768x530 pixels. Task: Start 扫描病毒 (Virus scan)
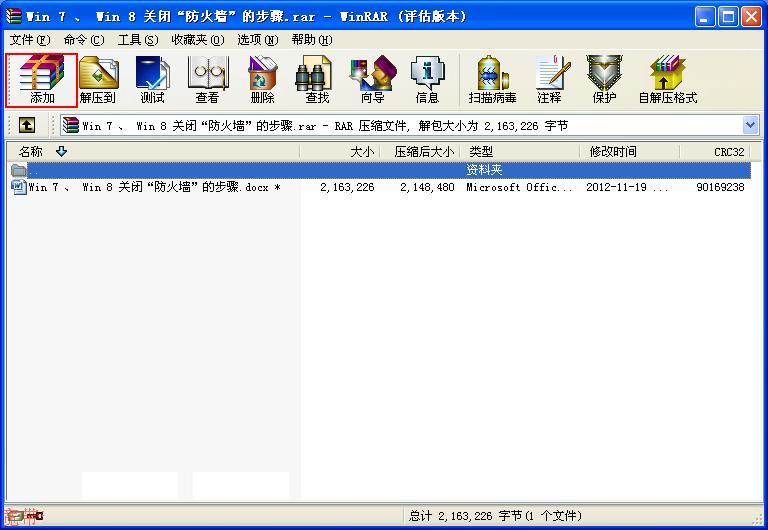tap(492, 80)
